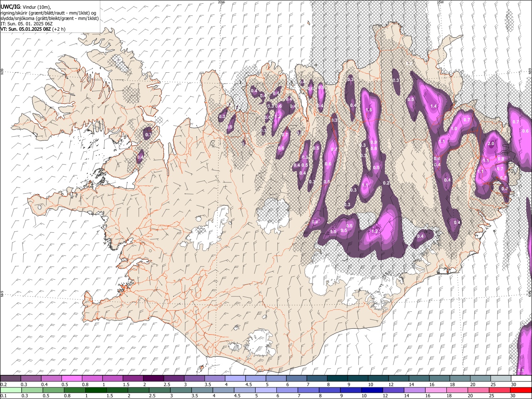
Task: Pick the bright pink 0.5 snow legend swatch
Action: click(71, 379)
